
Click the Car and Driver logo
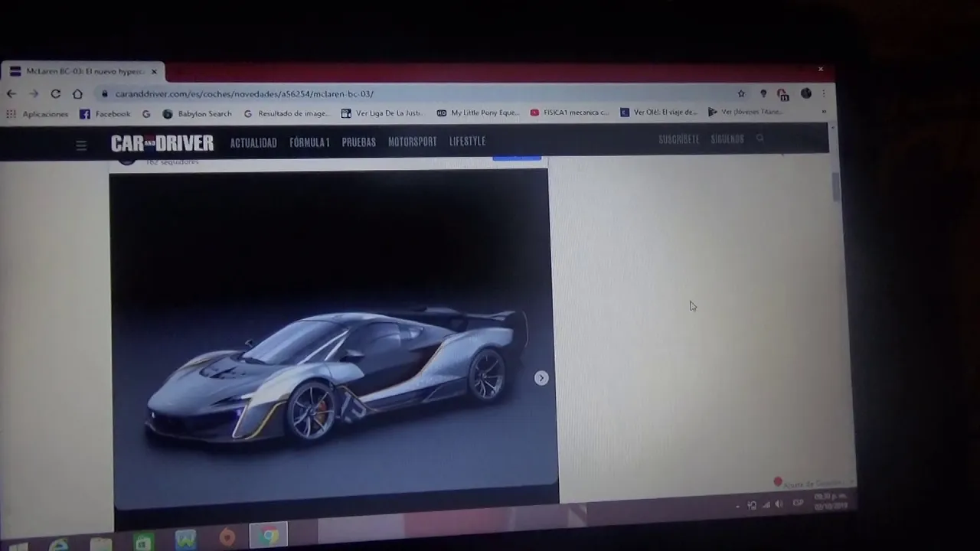click(162, 143)
